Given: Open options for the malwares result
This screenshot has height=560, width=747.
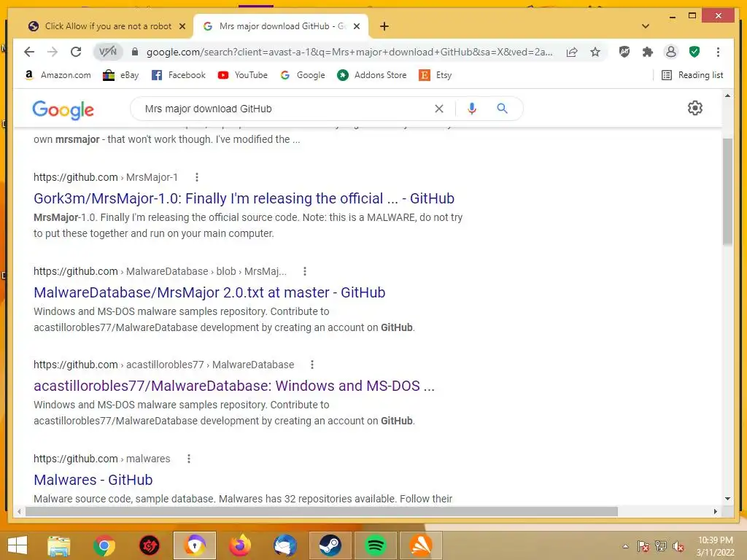Looking at the screenshot, I should (x=189, y=459).
